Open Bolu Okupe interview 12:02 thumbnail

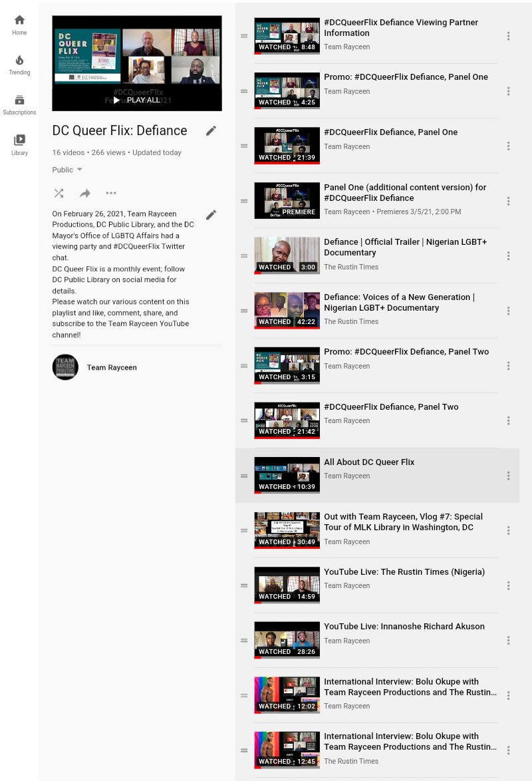pyautogui.click(x=287, y=695)
